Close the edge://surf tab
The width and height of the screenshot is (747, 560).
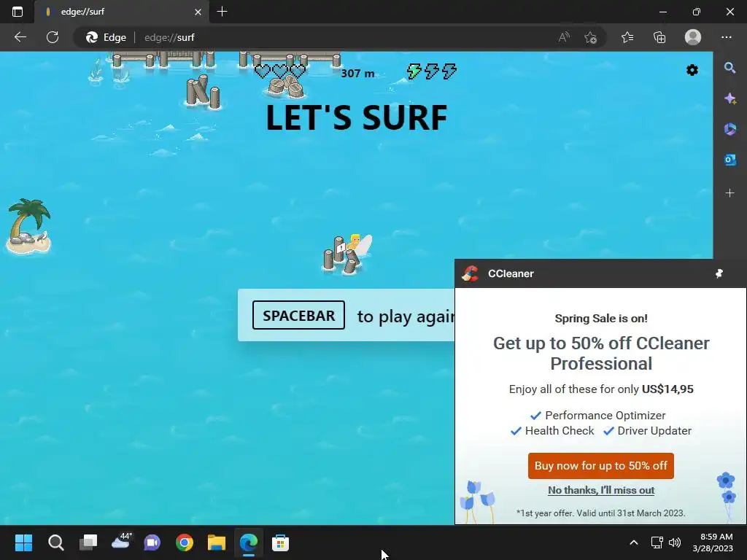[x=198, y=12]
